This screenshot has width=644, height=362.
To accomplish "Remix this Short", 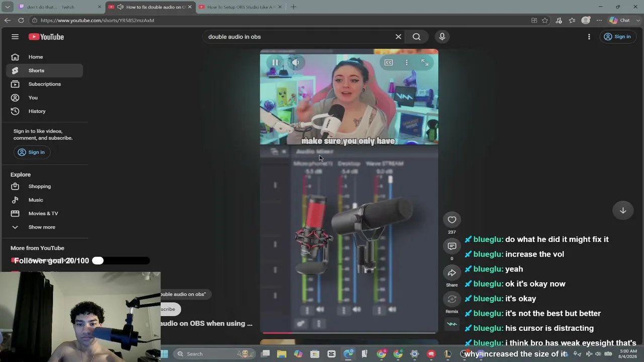I will tap(452, 299).
